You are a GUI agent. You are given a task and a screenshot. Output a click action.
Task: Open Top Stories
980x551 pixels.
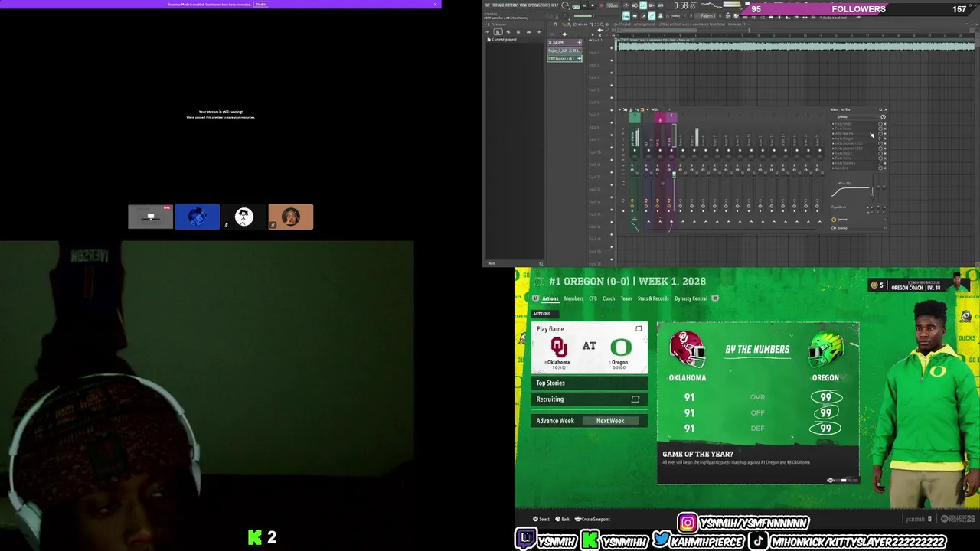[590, 383]
